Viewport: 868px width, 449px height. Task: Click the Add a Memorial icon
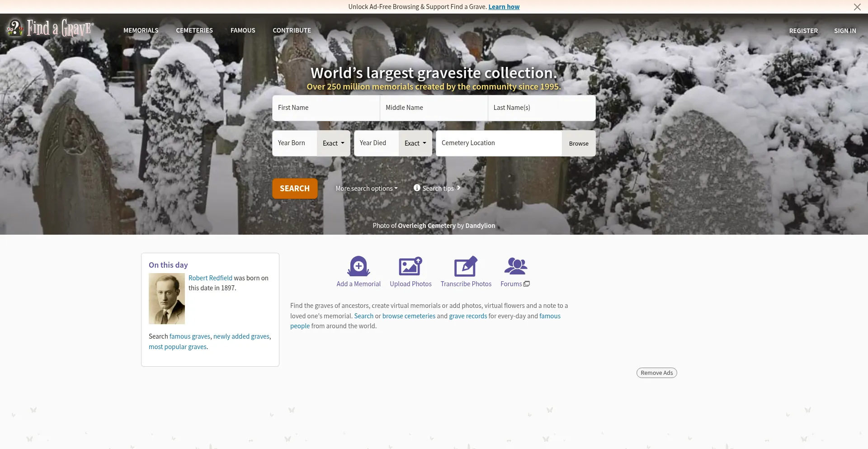tap(359, 266)
